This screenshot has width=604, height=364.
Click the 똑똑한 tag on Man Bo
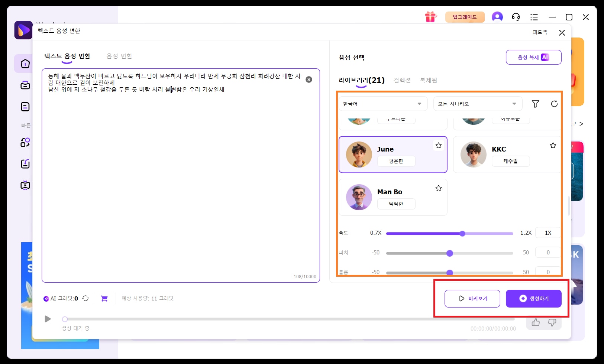click(x=396, y=204)
